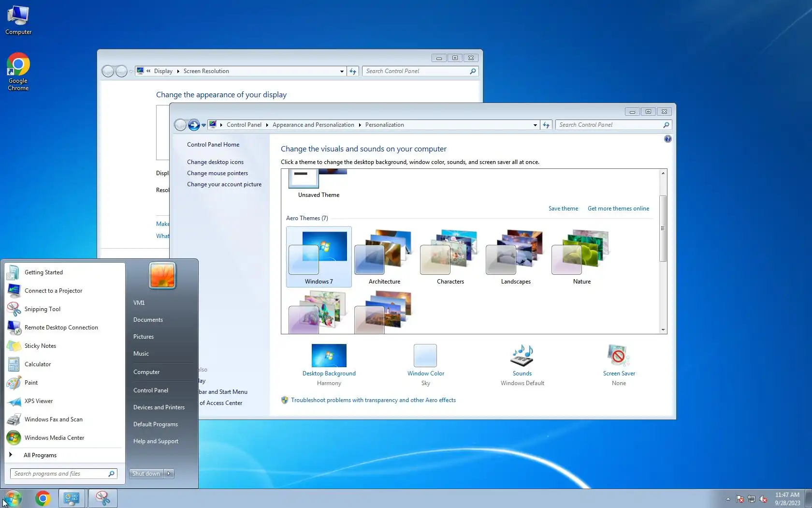Open Remote Desktop Connection
812x508 pixels.
coord(65,328)
